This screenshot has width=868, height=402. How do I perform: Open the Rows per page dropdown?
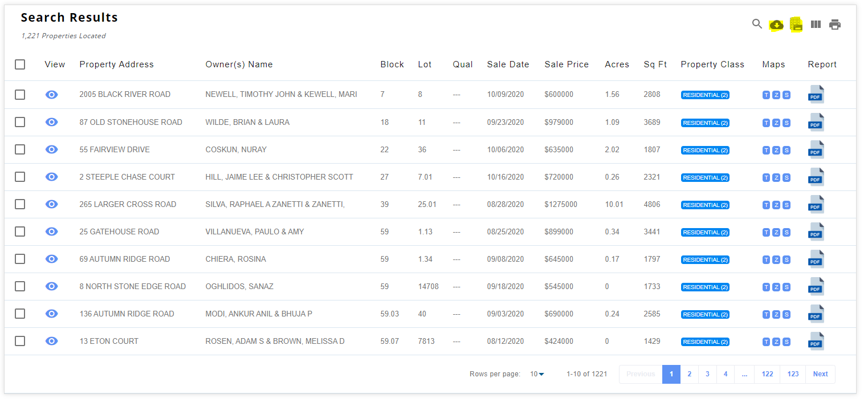click(537, 374)
